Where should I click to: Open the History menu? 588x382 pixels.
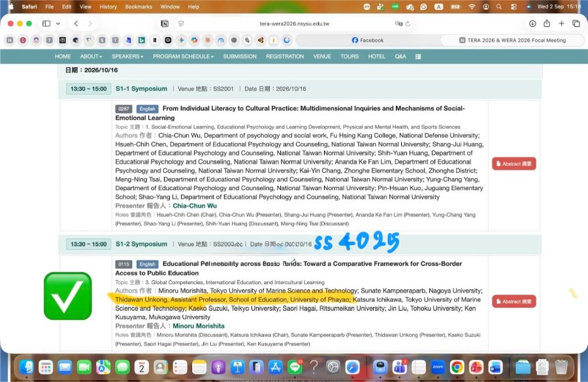click(x=108, y=7)
